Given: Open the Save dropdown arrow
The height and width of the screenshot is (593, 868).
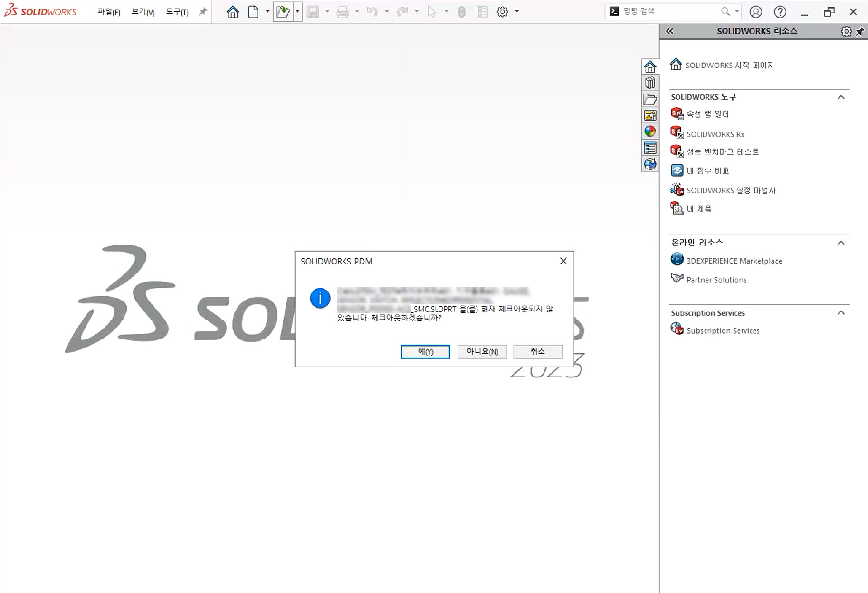Looking at the screenshot, I should [327, 12].
